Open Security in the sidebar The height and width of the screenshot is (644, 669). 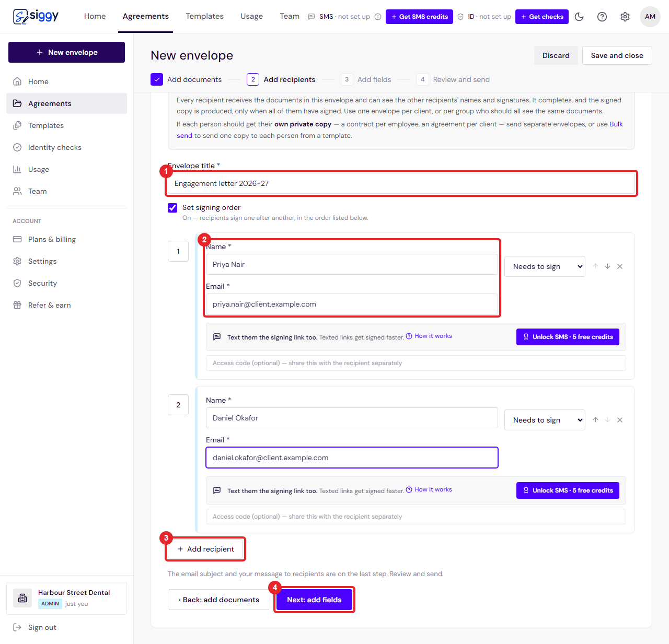click(66, 283)
